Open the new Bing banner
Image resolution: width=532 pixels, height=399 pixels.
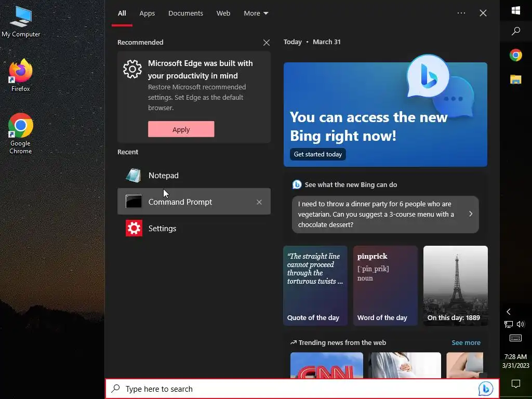[385, 114]
